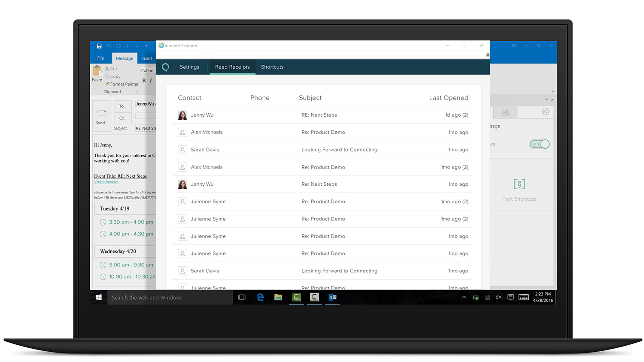Select the contacts people icon tab
644x362 pixels.
coord(505,112)
